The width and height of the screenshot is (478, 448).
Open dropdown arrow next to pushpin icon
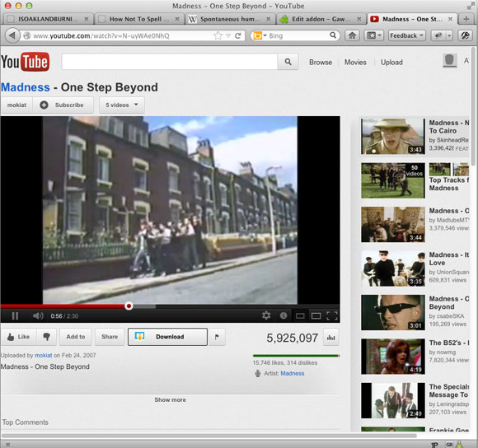[x=449, y=35]
